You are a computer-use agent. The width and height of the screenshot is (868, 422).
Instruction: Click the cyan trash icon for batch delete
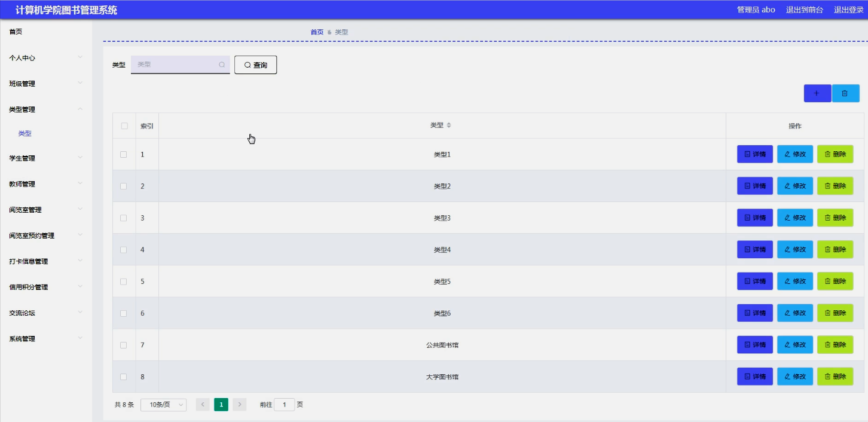845,93
